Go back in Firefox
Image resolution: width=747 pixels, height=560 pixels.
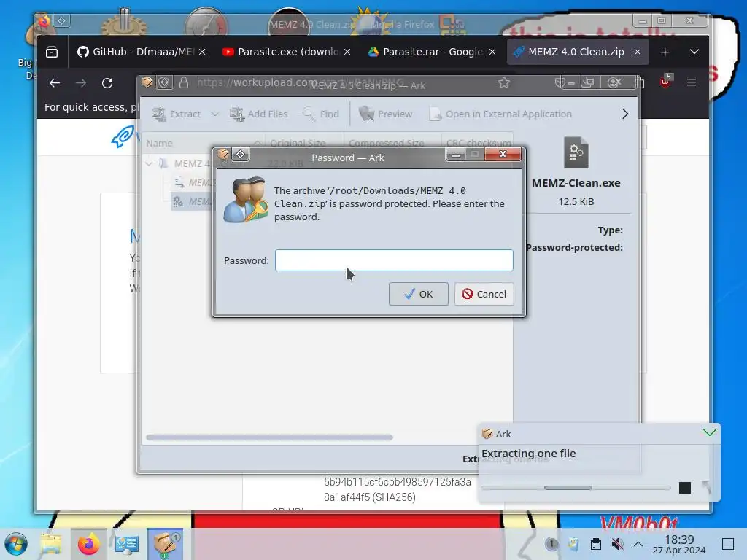[55, 83]
